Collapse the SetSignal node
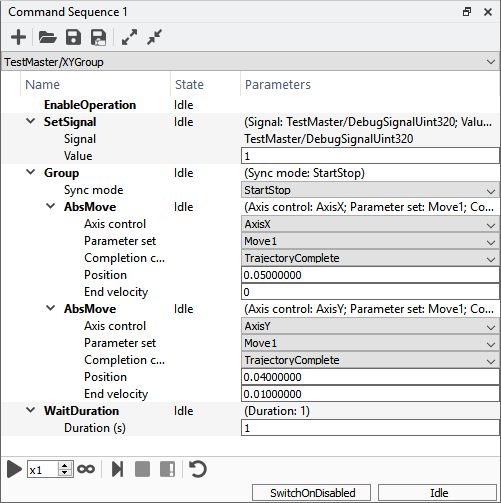The width and height of the screenshot is (501, 503). (x=30, y=121)
